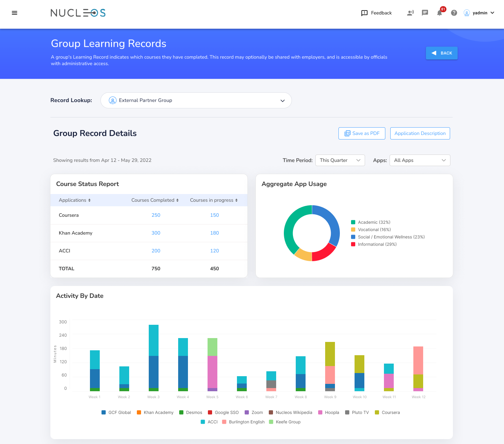Click the Week 12 bar in activity chart
This screenshot has width=504, height=444.
(x=418, y=369)
